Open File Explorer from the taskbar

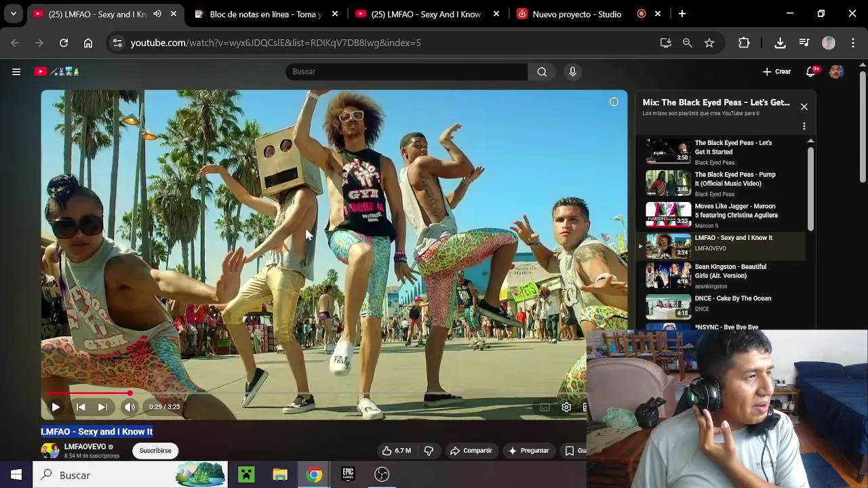(x=280, y=474)
